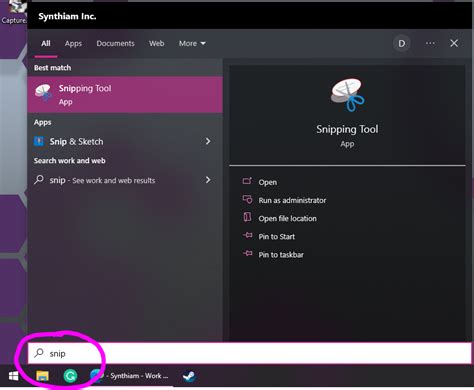
Task: Click the Snip & Sketch label text
Action: pos(76,141)
